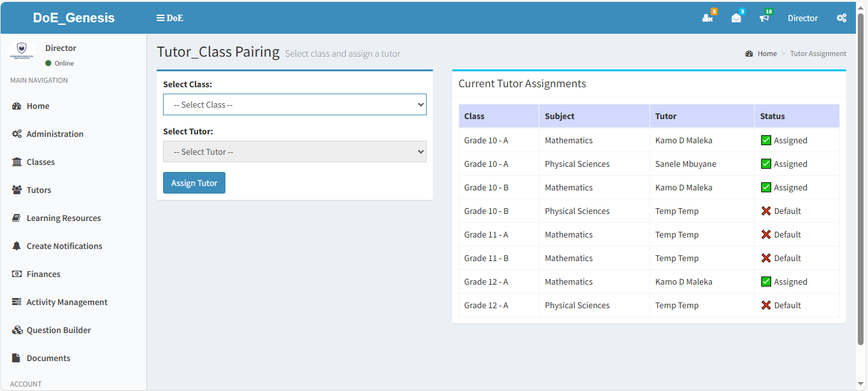Click the Director profile avatar in sidebar

[x=22, y=51]
